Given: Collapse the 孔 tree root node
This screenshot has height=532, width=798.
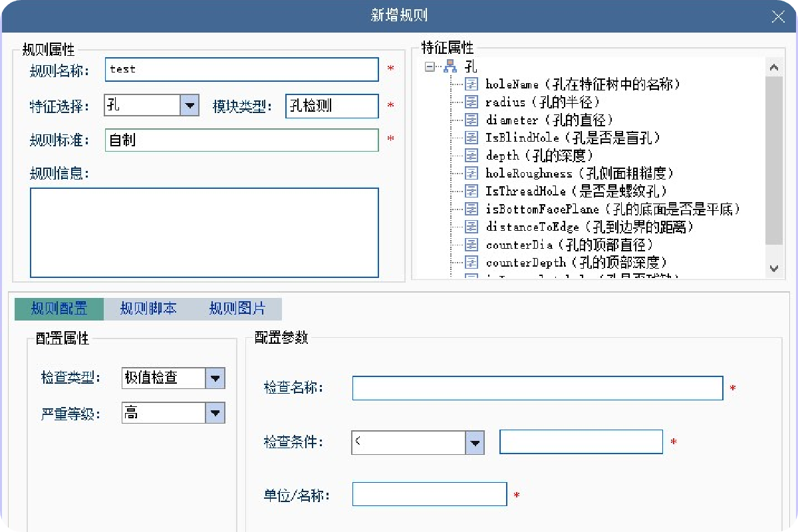Looking at the screenshot, I should (x=430, y=66).
